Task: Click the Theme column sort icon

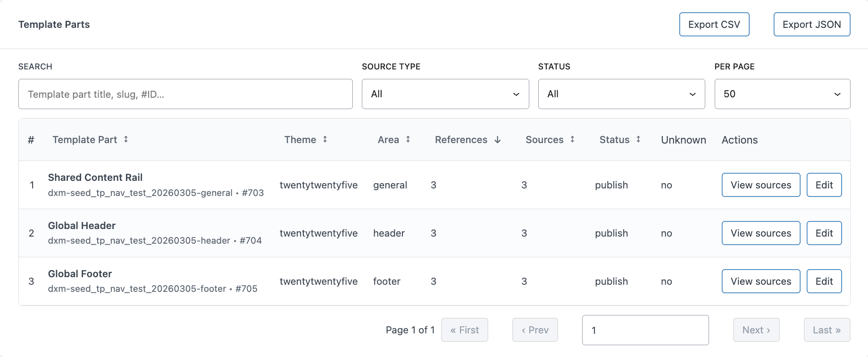Action: pyautogui.click(x=325, y=139)
